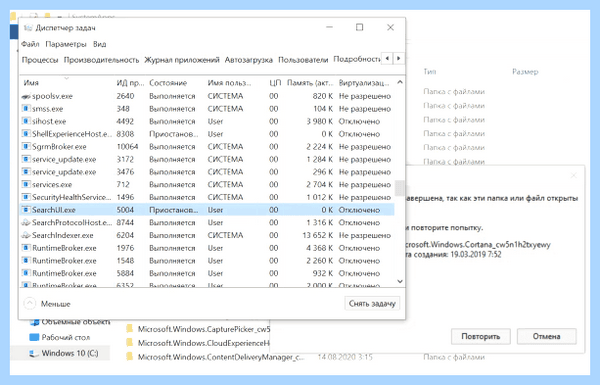The height and width of the screenshot is (385, 600).
Task: Select the service_update.exe icon with PID 3476
Action: tap(26, 172)
